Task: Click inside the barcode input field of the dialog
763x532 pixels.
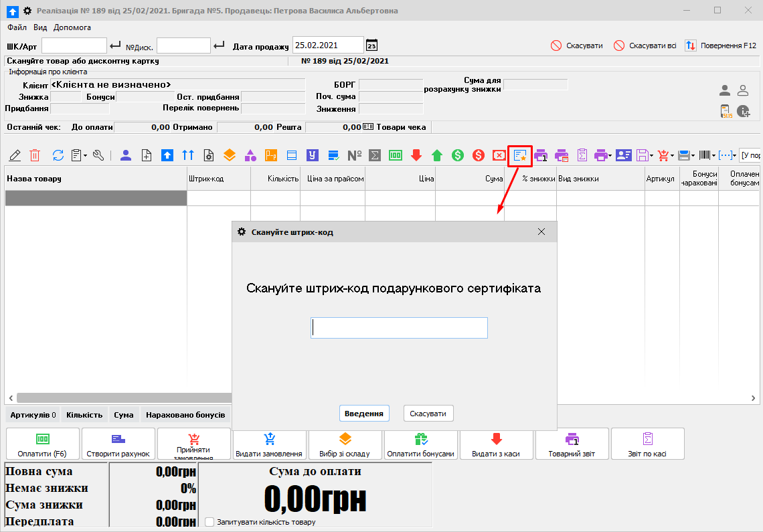Action: (x=399, y=327)
